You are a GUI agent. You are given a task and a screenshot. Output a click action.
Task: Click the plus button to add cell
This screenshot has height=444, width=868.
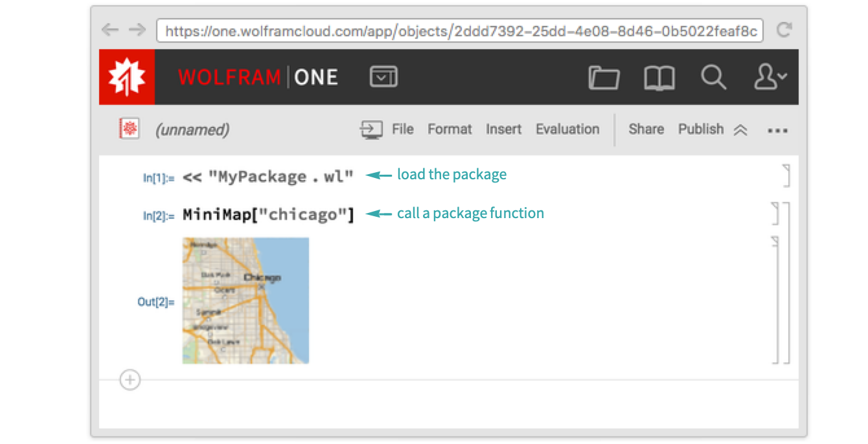pos(130,379)
